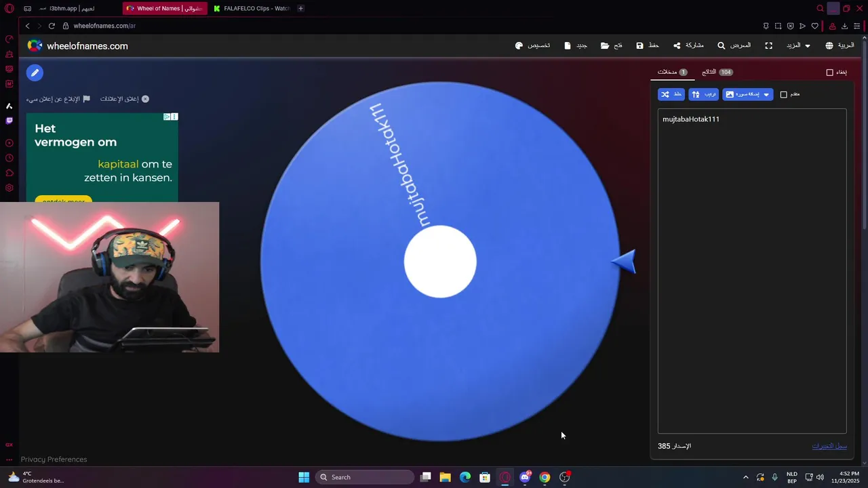Click the wheelofnames.com logo

point(77,45)
